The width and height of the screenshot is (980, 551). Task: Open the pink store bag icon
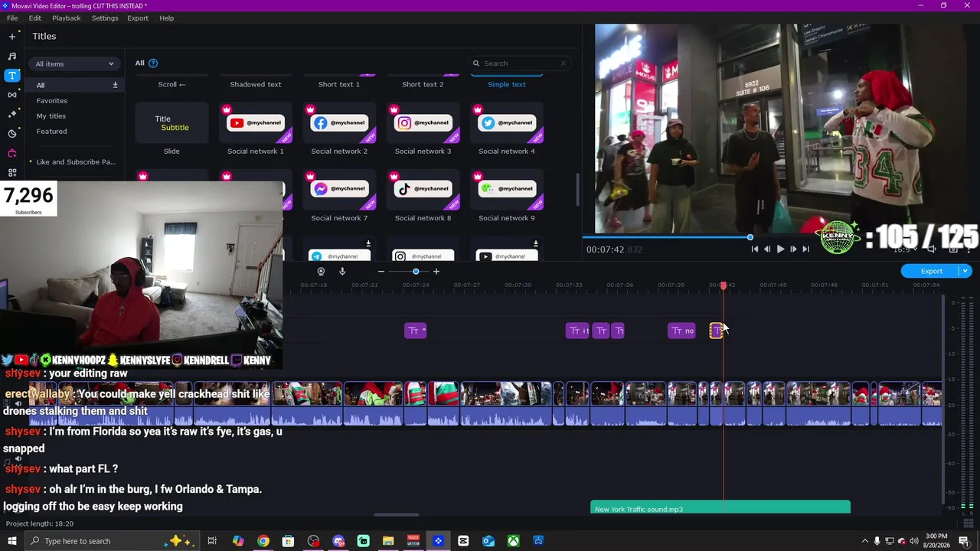pos(11,153)
